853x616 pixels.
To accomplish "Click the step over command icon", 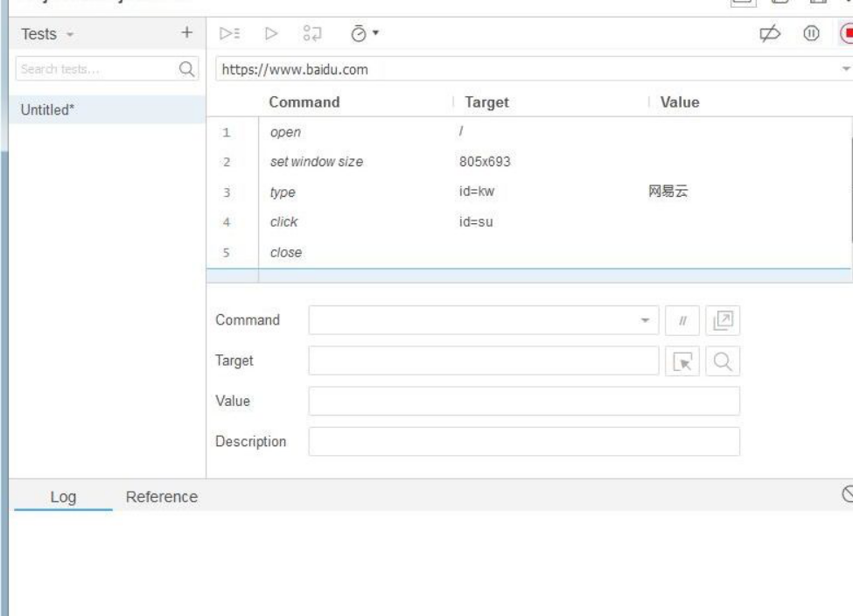I will 312,34.
